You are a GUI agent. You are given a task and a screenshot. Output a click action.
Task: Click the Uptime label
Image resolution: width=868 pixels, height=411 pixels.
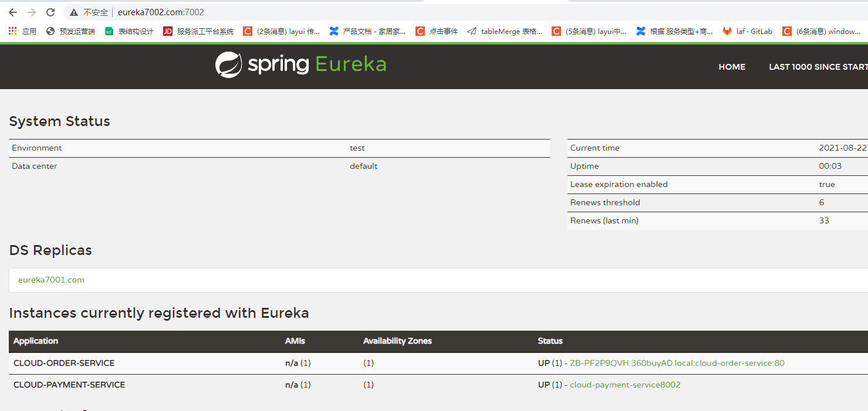(x=585, y=166)
